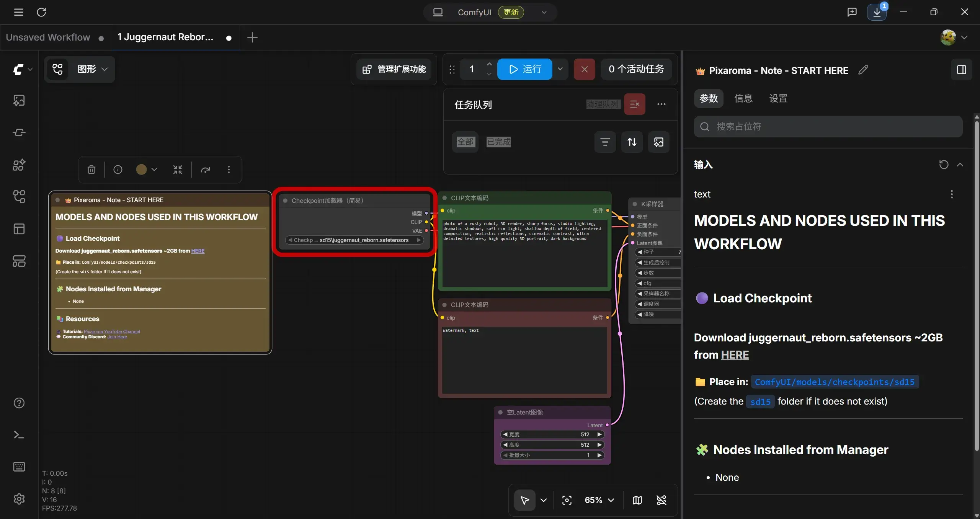Open checkpoint model selector juggernaut_reborn

point(354,240)
